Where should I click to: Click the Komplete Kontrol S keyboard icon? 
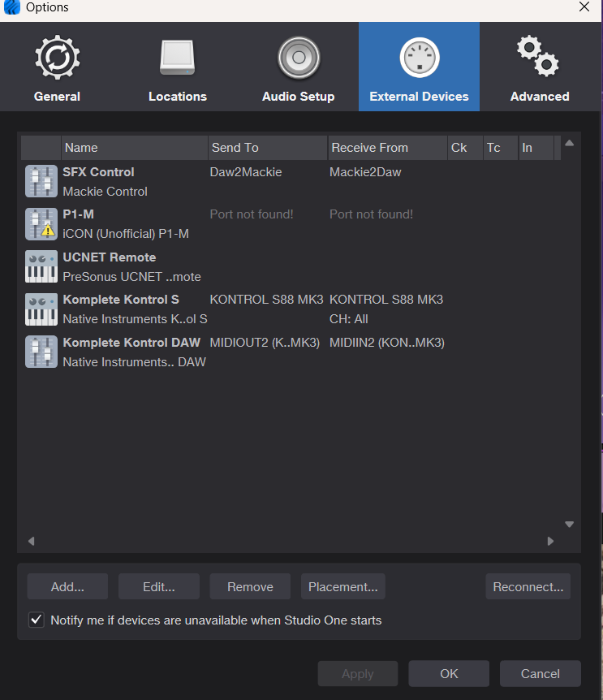tap(41, 309)
